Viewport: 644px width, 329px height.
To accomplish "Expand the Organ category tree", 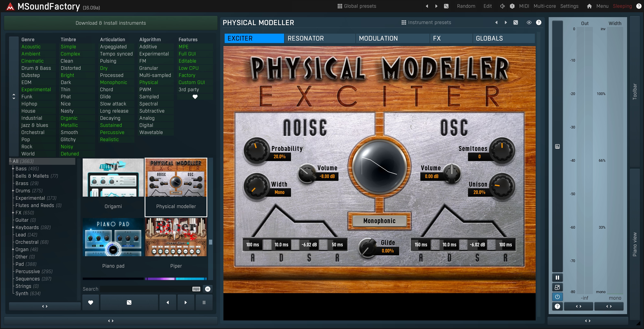I will 13,249.
